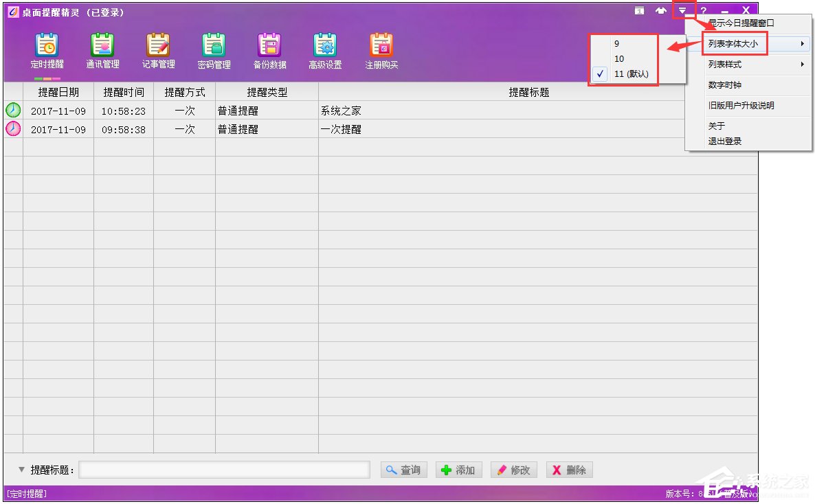The width and height of the screenshot is (815, 504).
Task: Click 普通提醒 in the 系统之家 row
Action: coord(238,111)
